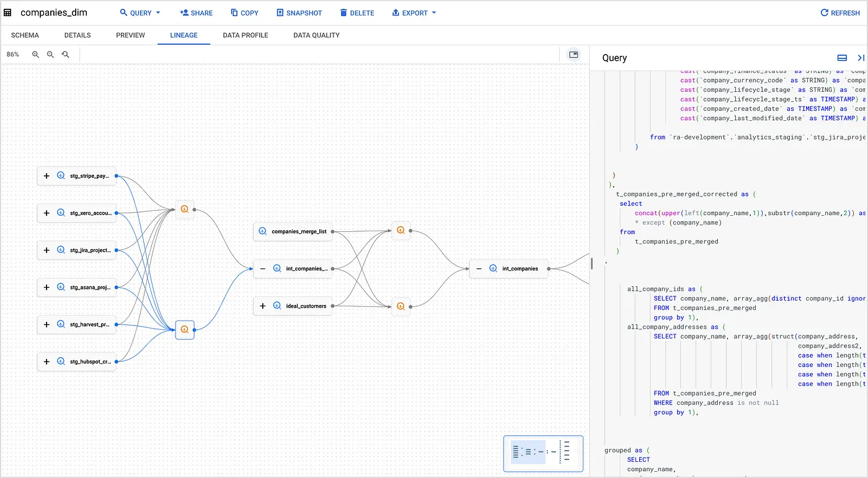Expand the stg_stripe_pay node
Image resolution: width=868 pixels, height=478 pixels.
click(46, 176)
